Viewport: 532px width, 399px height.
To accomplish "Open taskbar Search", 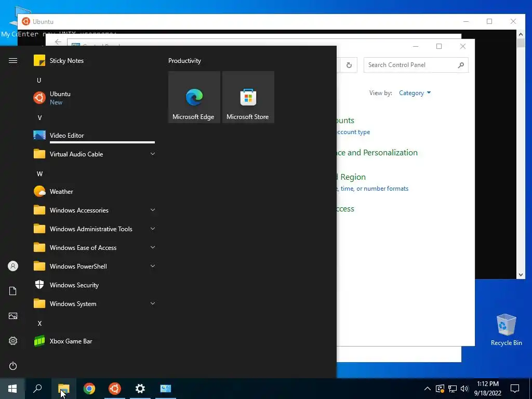I will pyautogui.click(x=37, y=389).
